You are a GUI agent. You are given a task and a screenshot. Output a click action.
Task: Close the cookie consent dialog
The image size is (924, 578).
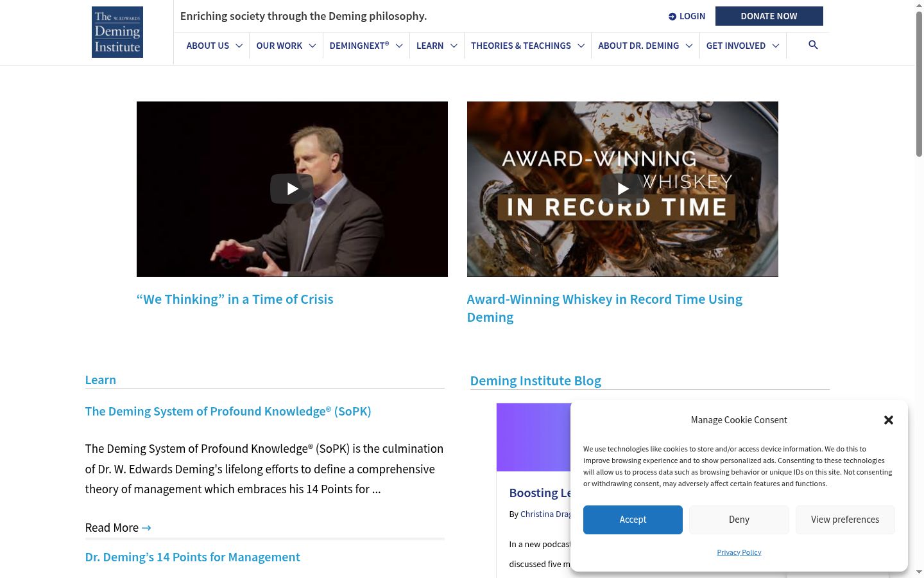pos(889,420)
